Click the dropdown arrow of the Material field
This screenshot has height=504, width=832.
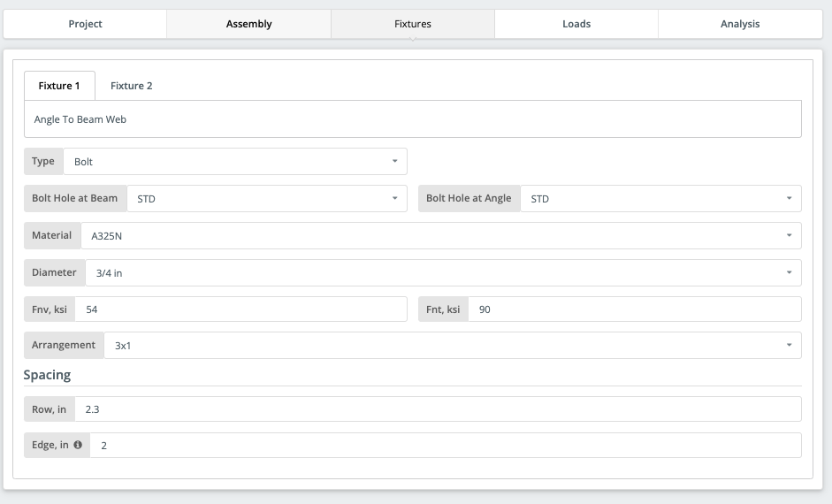tap(789, 235)
